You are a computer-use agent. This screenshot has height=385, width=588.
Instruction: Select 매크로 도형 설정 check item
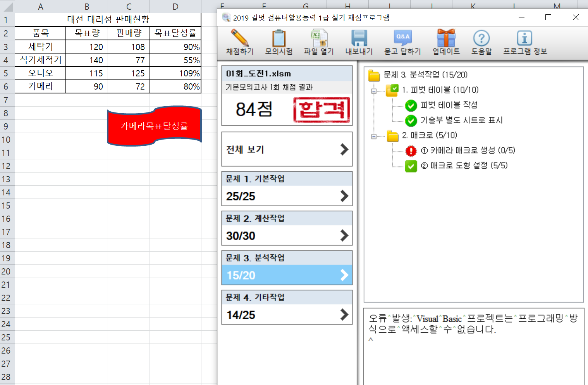tap(464, 166)
